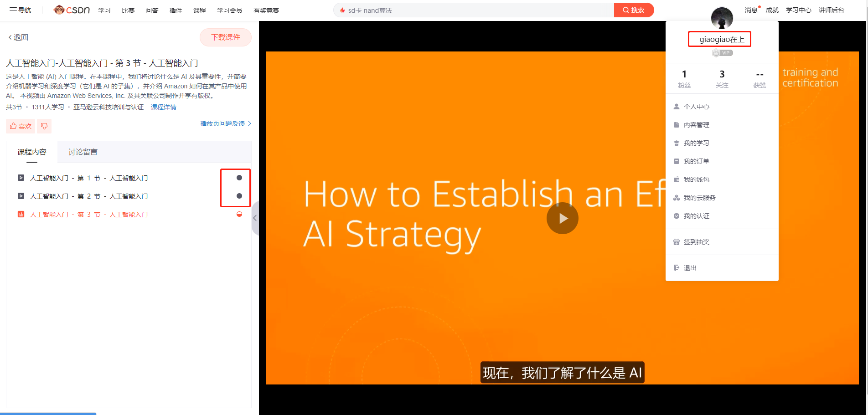Collapse the left course sidebar panel
Viewport: 868px width, 415px height.
255,218
